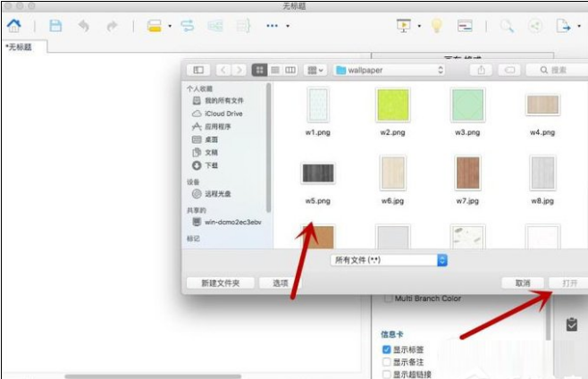
Task: Click the canvas horizontal scrollbar
Action: [x=153, y=376]
